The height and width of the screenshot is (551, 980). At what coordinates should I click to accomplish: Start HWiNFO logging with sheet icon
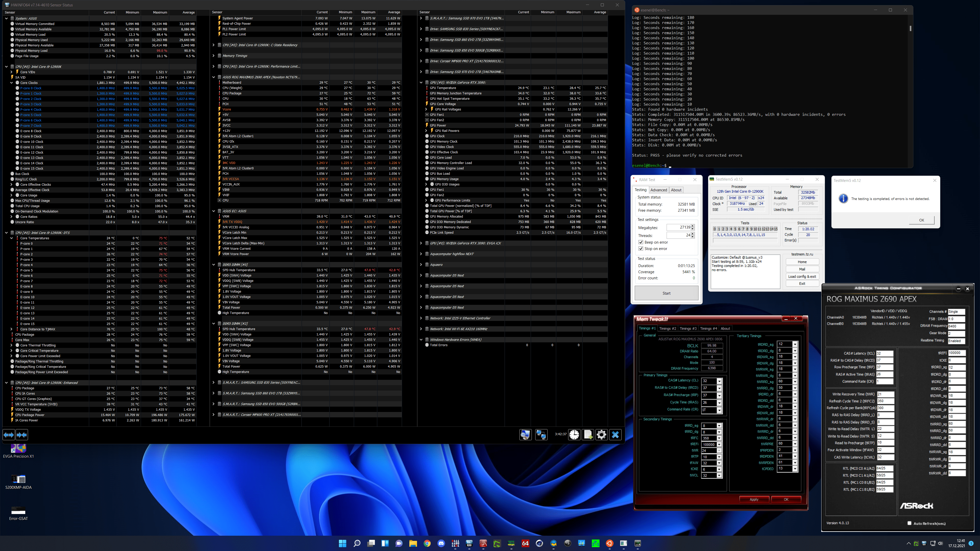pyautogui.click(x=588, y=435)
